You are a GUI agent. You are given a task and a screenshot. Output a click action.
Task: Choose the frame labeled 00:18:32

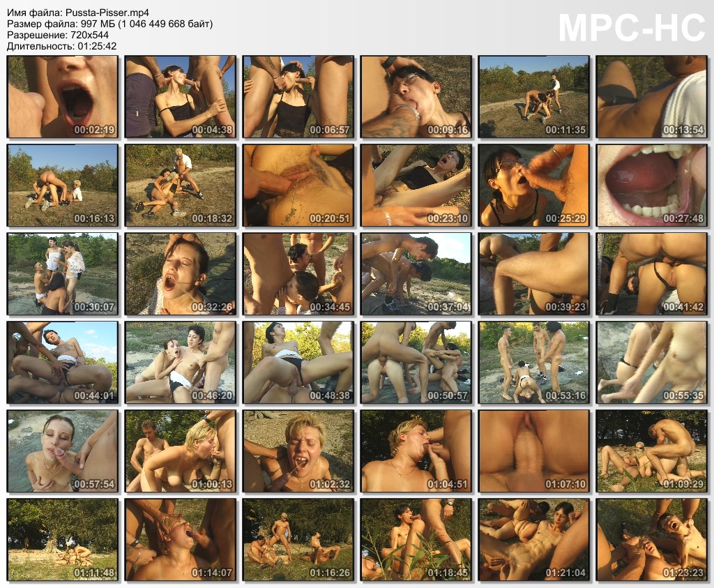tap(181, 186)
